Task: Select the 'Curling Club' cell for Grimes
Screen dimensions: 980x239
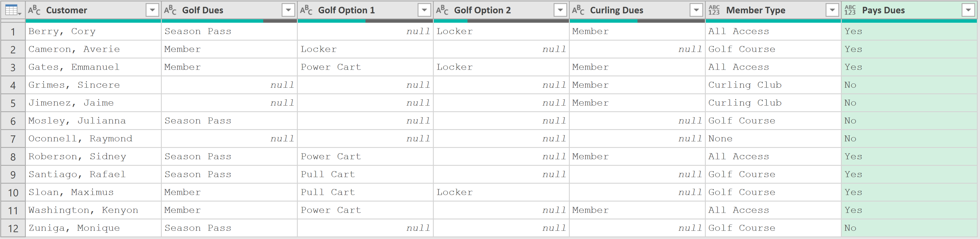Action: [745, 85]
